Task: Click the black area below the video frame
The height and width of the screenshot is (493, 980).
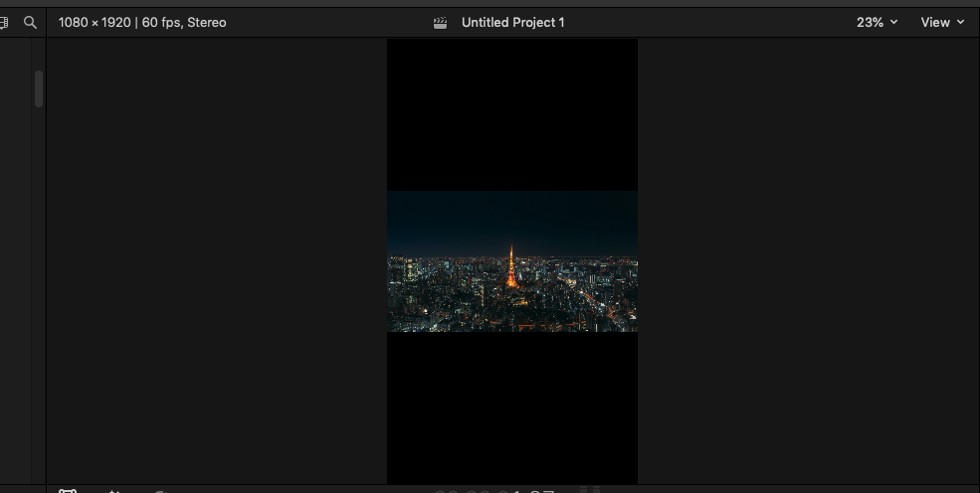Action: click(512, 408)
